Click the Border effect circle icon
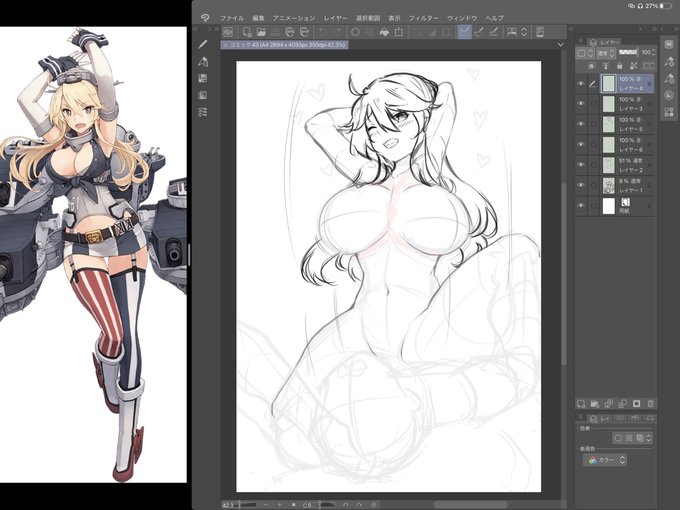The image size is (680, 510). [618, 438]
